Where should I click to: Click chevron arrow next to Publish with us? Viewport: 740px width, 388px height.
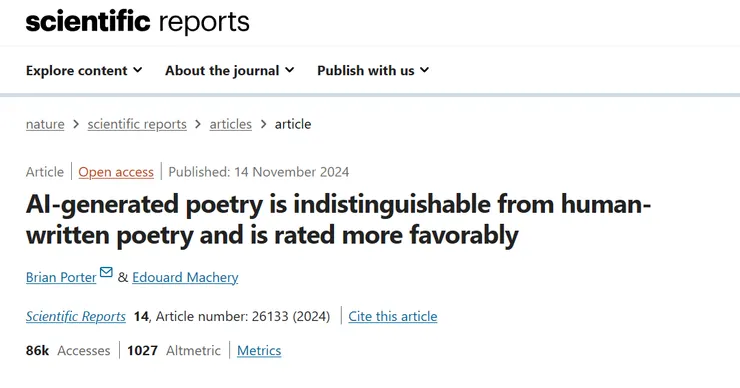click(x=425, y=70)
